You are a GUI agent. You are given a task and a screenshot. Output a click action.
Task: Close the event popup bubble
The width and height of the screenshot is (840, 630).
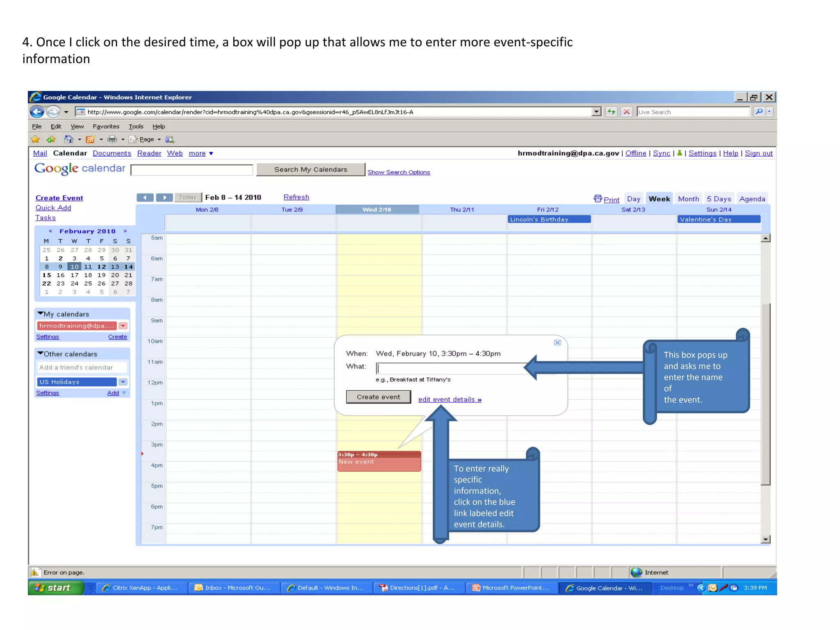pyautogui.click(x=557, y=342)
